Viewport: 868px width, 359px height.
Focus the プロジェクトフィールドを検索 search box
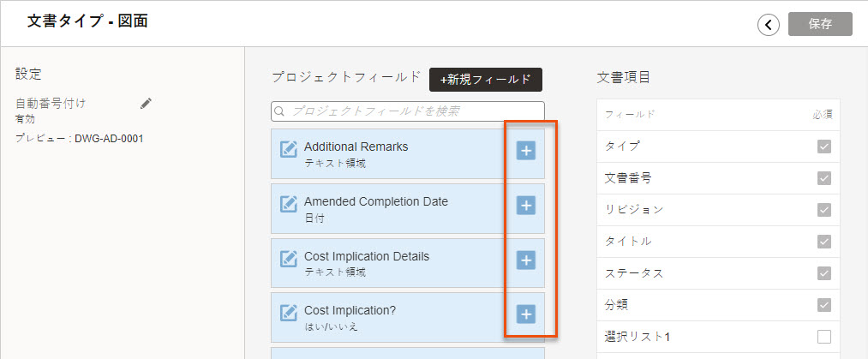(x=408, y=111)
